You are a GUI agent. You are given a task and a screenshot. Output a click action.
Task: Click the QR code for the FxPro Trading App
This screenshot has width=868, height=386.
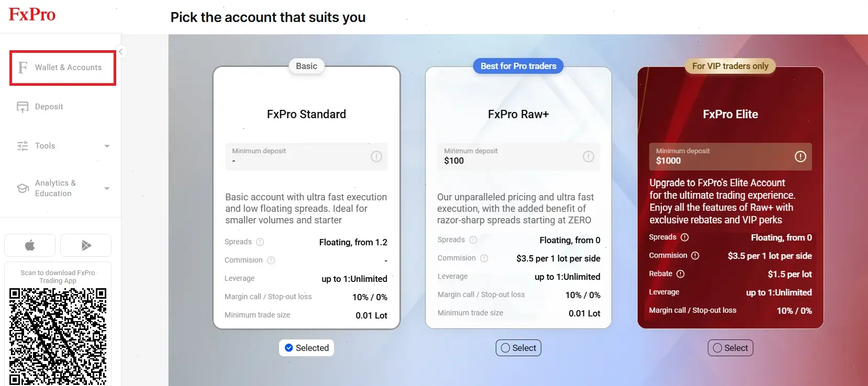click(x=58, y=335)
